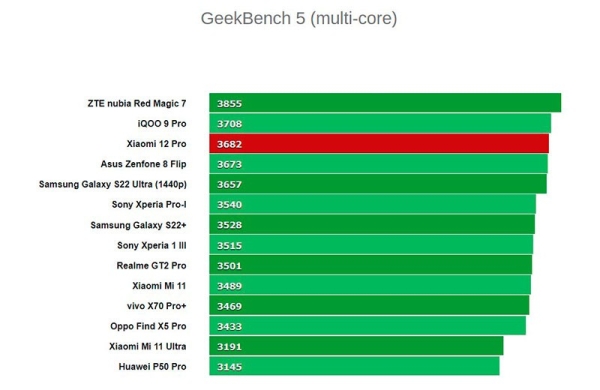
Task: Click the GeekBench 5 (multi-core) chart title
Action: coord(299,18)
